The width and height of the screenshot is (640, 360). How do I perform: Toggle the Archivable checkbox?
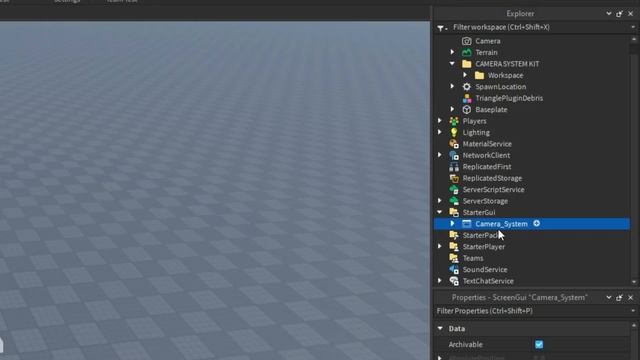539,344
